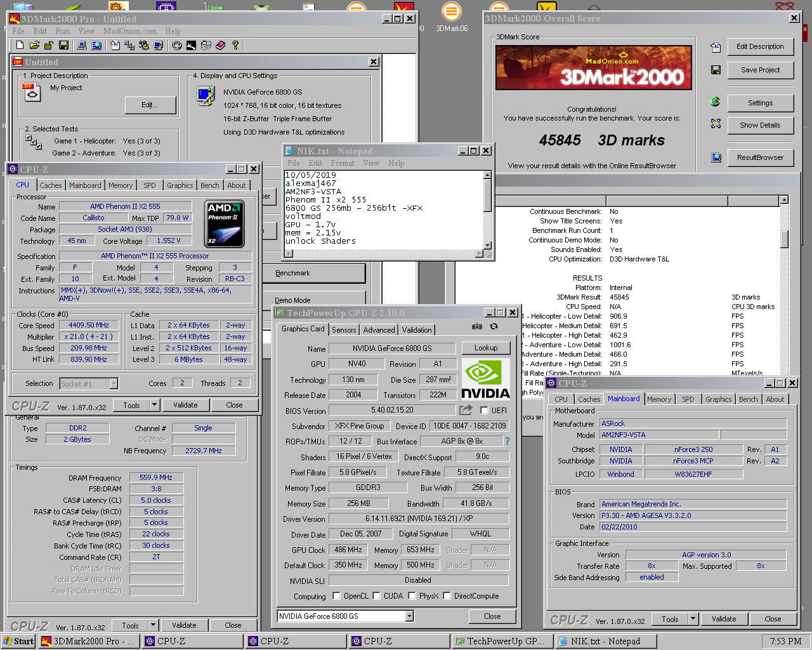This screenshot has height=650, width=812.
Task: Click the Core Speed value 4409.50 MHz
Action: 89,325
